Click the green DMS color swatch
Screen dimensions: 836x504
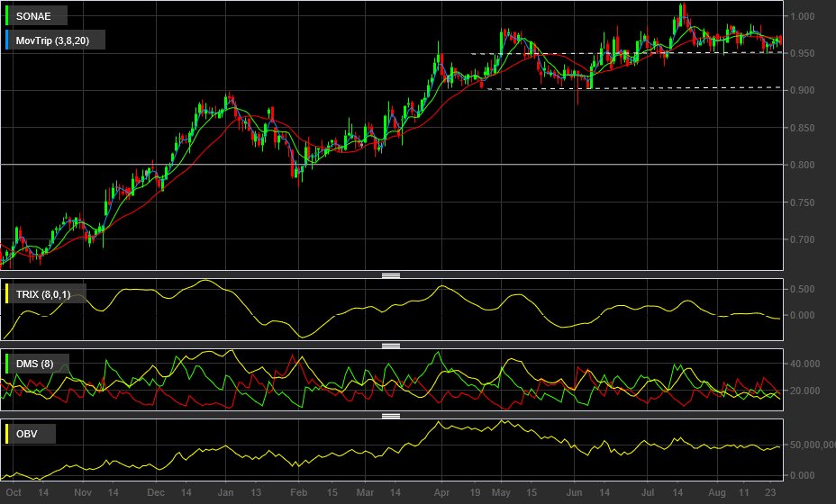7,364
